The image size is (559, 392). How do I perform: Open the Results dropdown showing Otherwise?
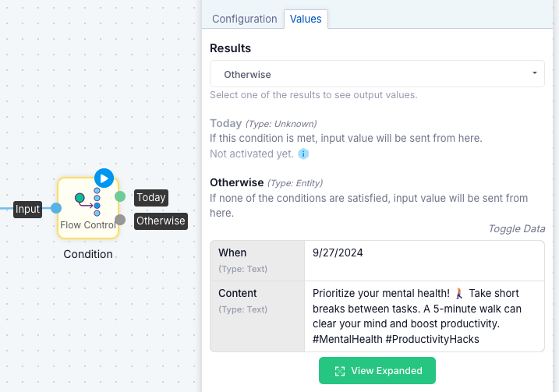(377, 74)
